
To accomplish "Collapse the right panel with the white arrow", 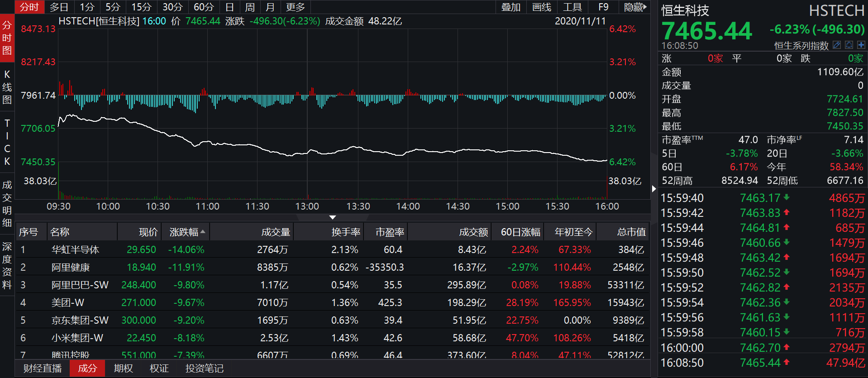I will [x=653, y=188].
